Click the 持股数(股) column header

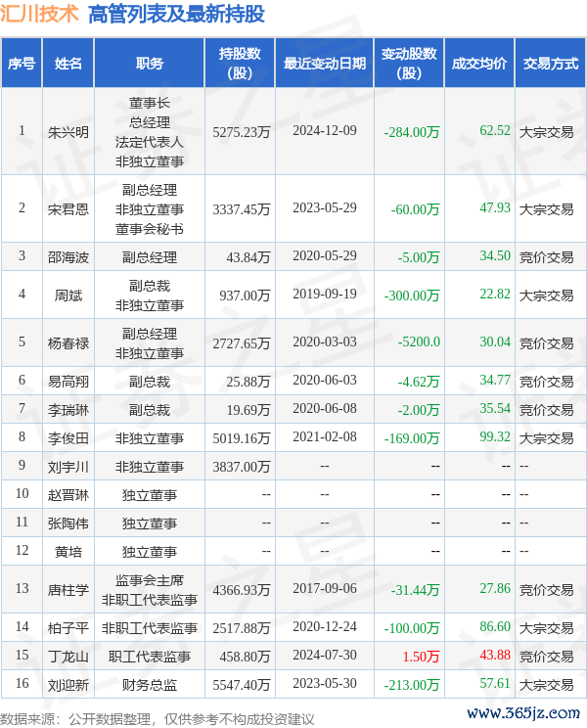(x=240, y=64)
